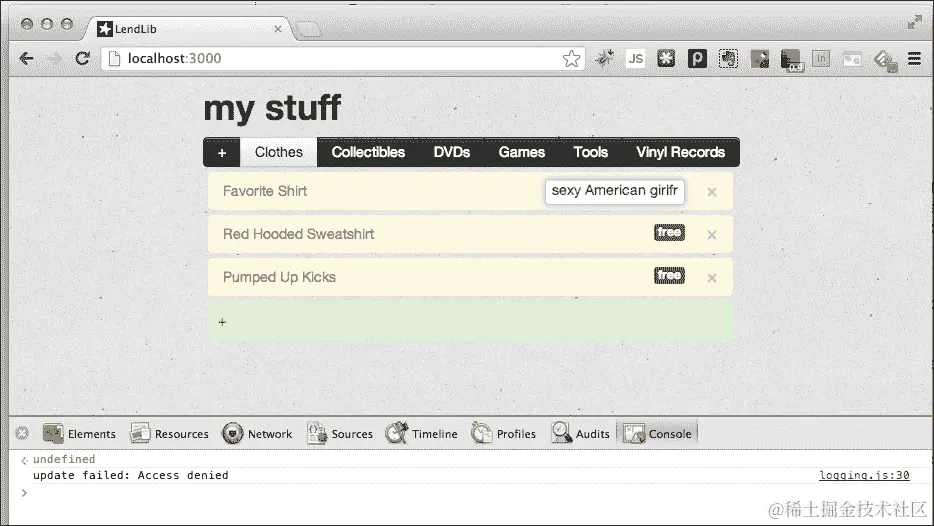Open the JS extension icon
The width and height of the screenshot is (934, 526).
636,58
